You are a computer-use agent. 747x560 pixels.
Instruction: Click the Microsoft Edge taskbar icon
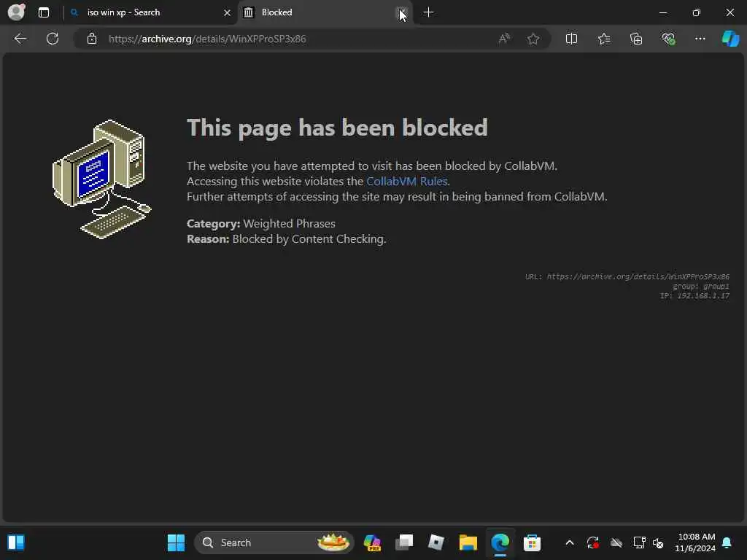tap(500, 542)
